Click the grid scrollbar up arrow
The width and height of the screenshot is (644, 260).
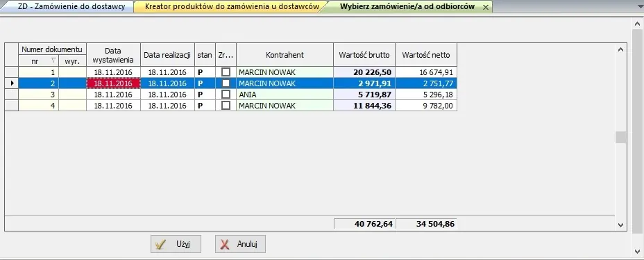tap(620, 49)
